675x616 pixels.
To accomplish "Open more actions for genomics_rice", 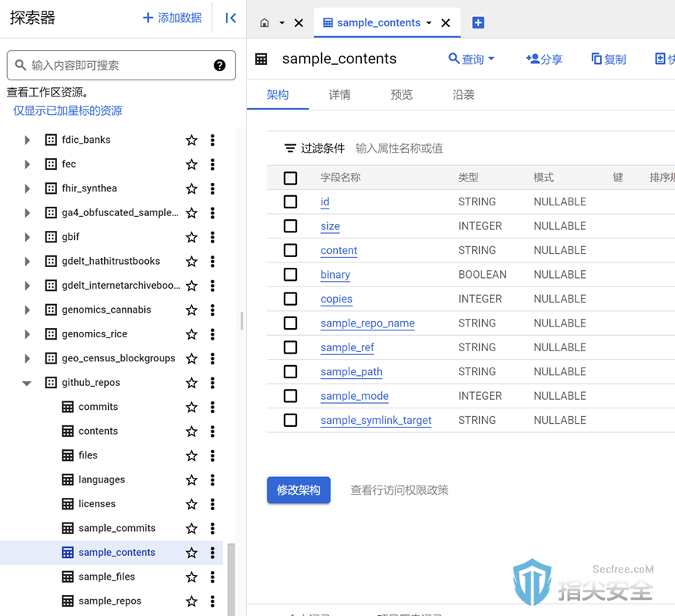I will 212,333.
